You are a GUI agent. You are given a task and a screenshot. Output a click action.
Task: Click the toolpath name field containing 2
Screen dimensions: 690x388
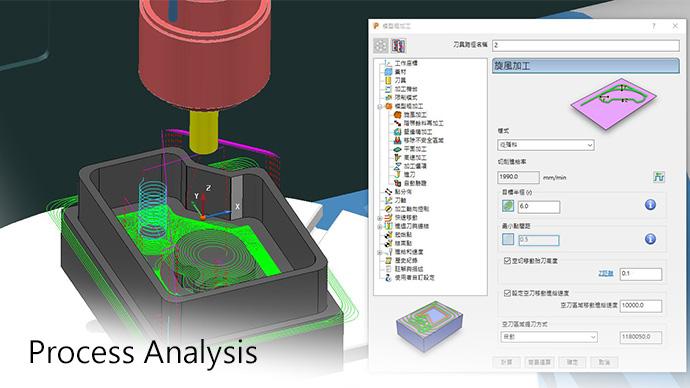(586, 45)
